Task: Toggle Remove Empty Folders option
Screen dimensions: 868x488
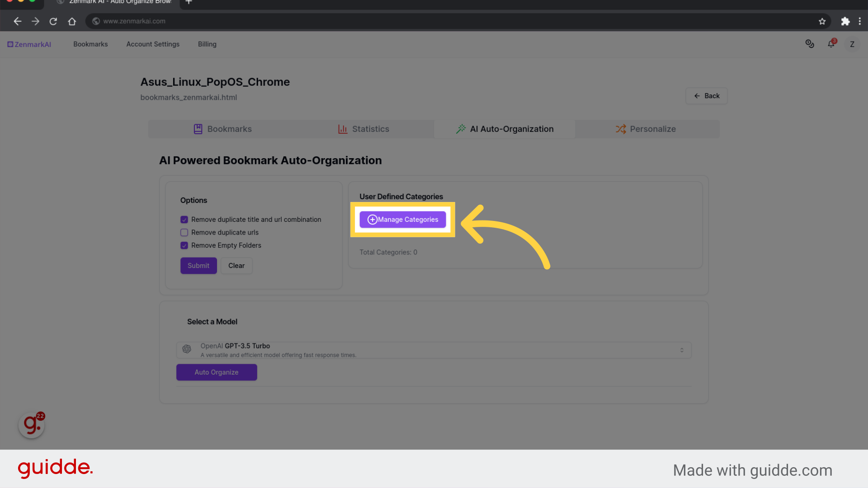Action: 184,245
